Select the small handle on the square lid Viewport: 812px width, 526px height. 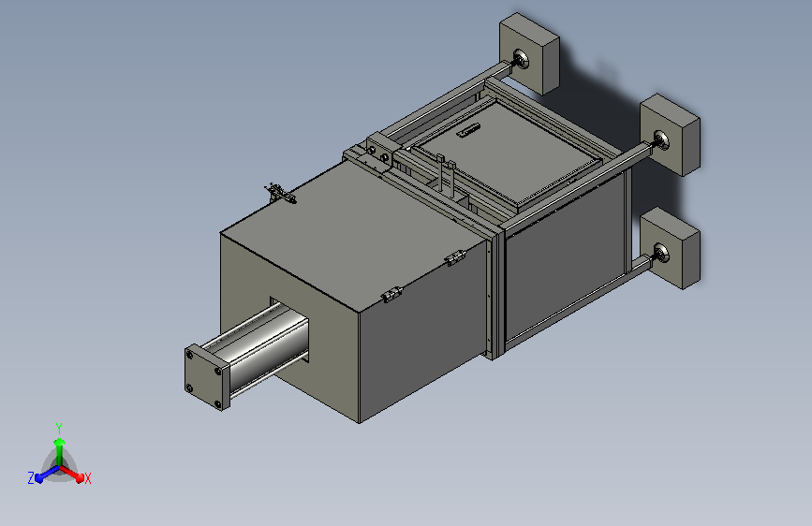click(x=469, y=129)
